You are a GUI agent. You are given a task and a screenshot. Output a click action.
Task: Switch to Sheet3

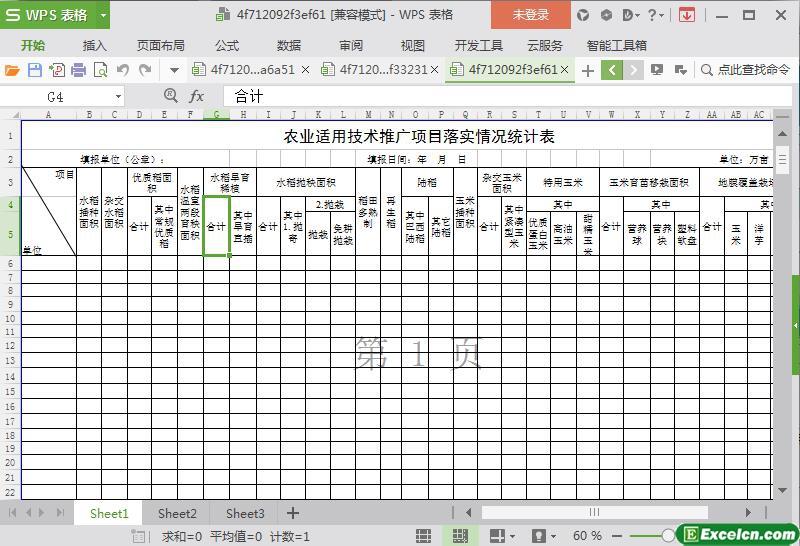(x=245, y=513)
